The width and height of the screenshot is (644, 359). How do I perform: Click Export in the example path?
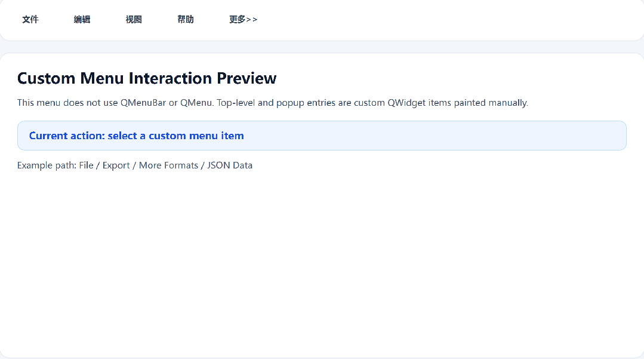[116, 165]
